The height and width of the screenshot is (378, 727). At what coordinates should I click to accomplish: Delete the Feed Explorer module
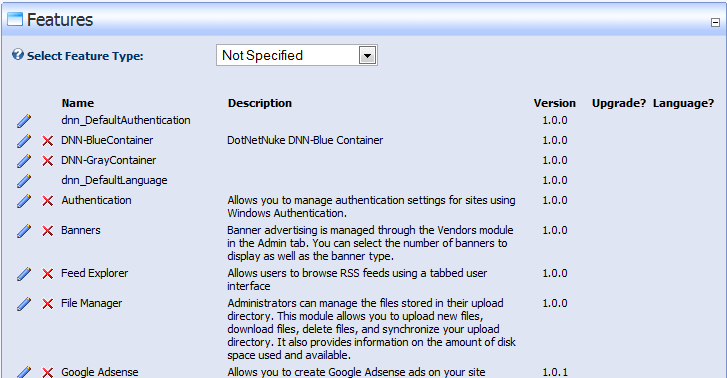(x=47, y=274)
